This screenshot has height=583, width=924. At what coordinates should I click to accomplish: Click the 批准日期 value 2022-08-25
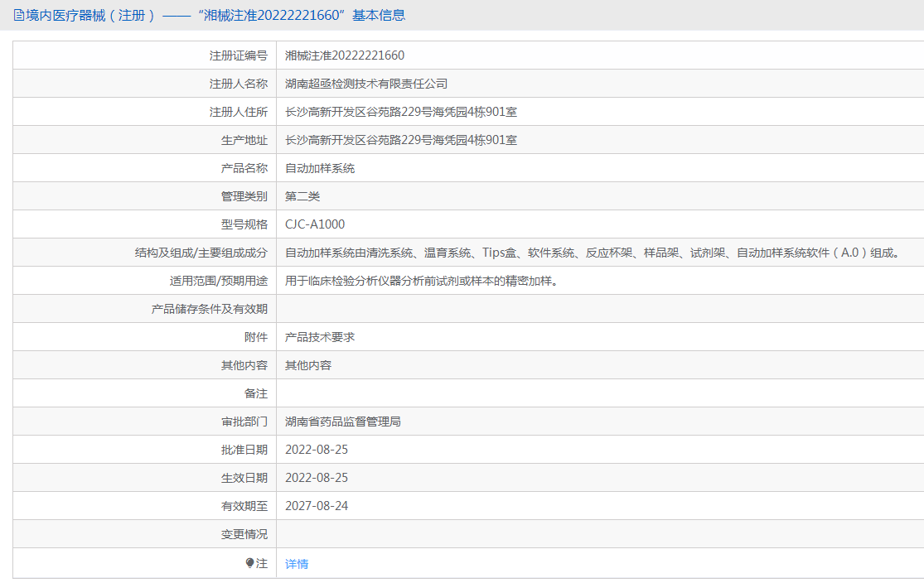coord(317,450)
